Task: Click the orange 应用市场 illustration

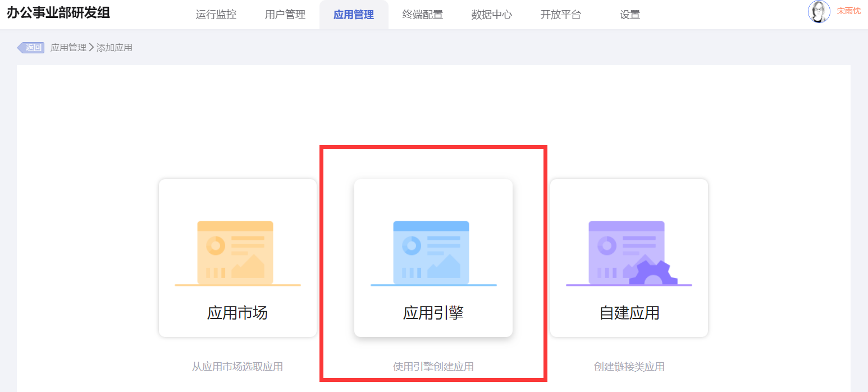Action: [237, 253]
